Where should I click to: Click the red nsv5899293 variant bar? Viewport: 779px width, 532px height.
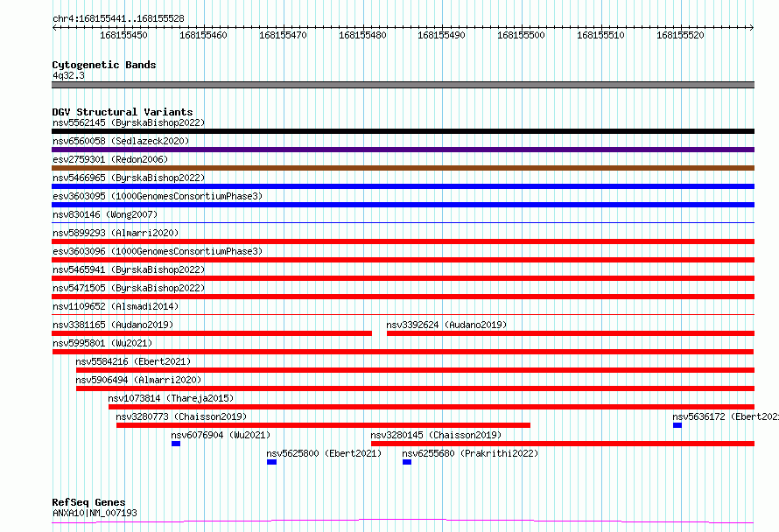tap(403, 241)
